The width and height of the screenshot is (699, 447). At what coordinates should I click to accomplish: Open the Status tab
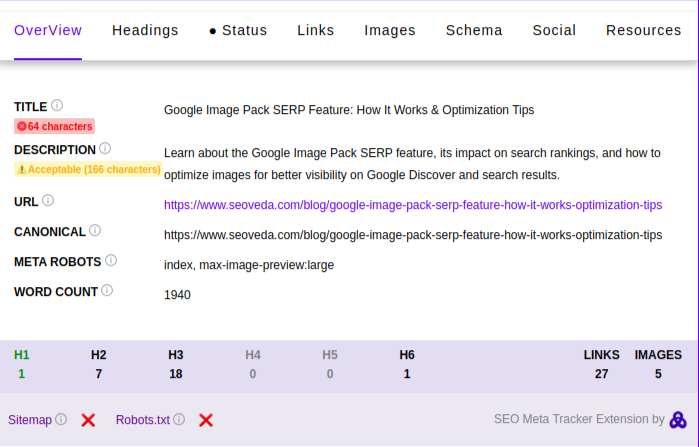point(238,30)
